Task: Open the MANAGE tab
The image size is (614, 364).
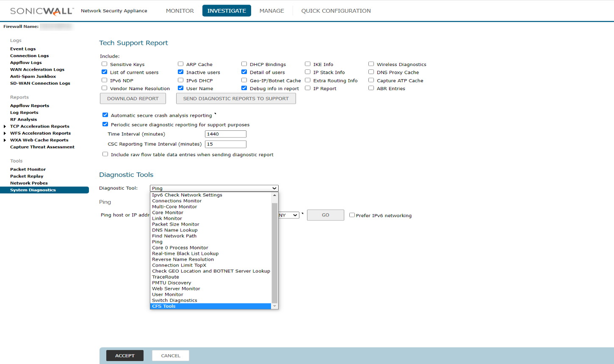Action: 271,11
